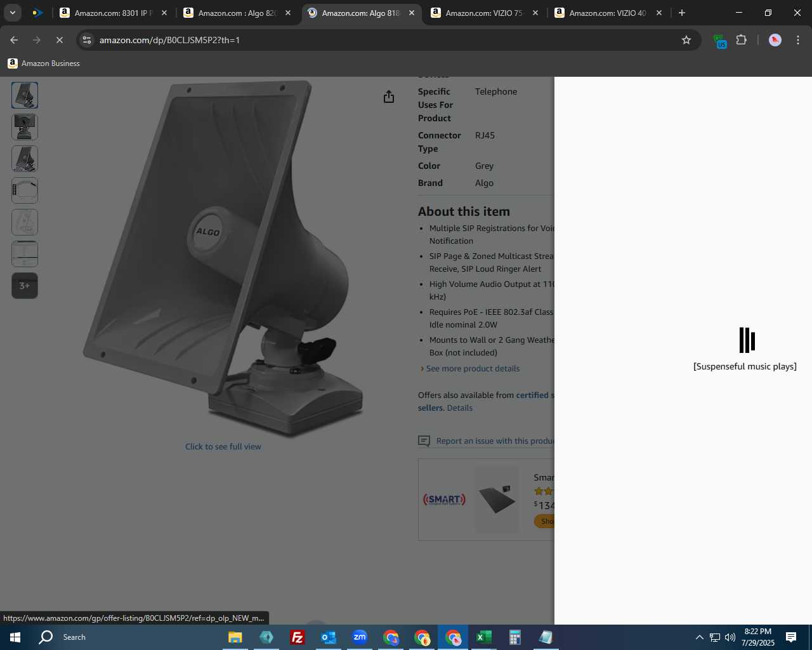812x650 pixels.
Task: Bookmark this page with the star icon
Action: (x=686, y=40)
